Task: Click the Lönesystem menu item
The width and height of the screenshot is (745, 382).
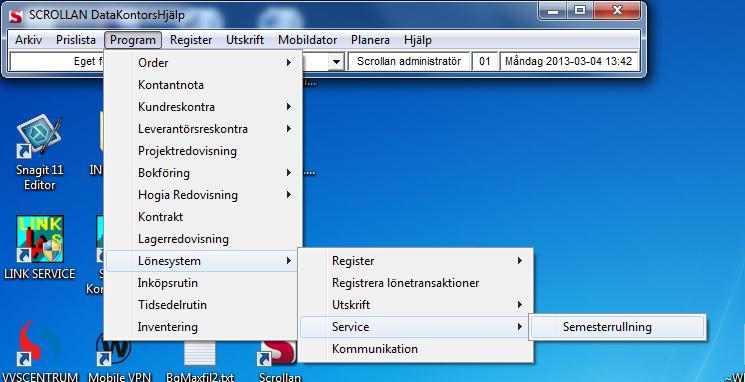Action: [203, 261]
